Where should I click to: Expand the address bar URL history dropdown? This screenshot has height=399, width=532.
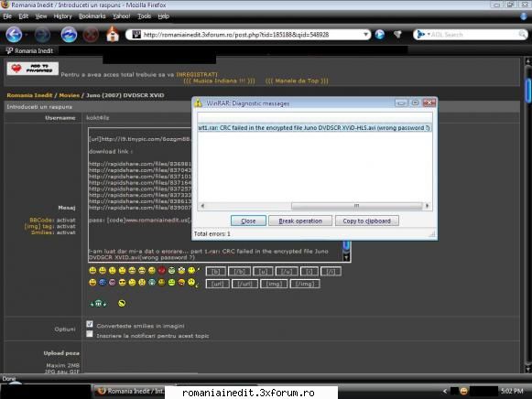(365, 35)
